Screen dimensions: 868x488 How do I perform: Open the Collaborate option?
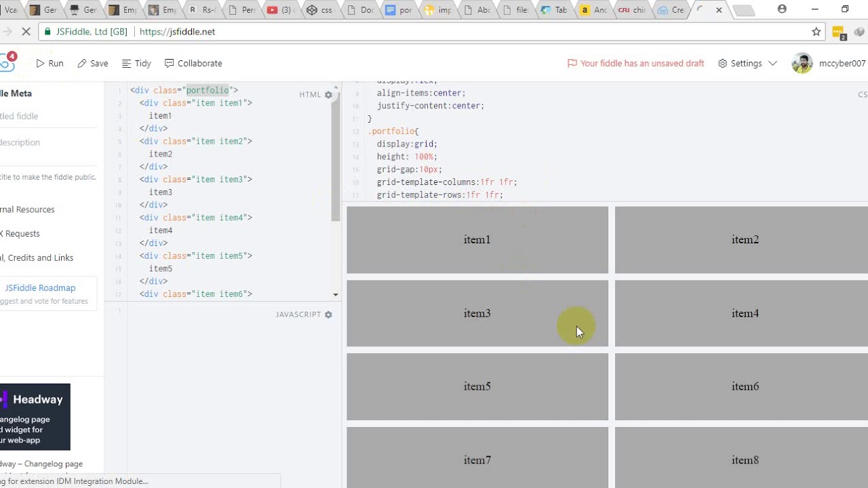[193, 63]
